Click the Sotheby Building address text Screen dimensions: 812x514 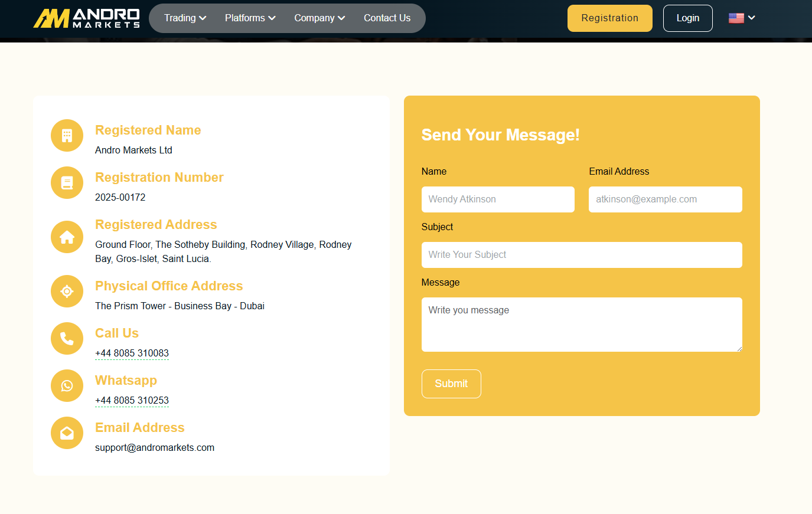click(223, 251)
